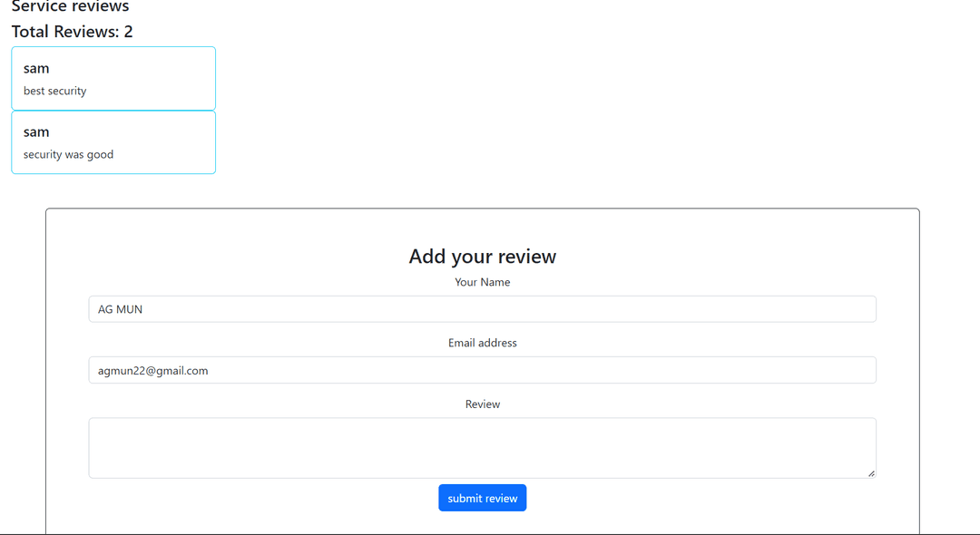Viewport: 980px width, 535px height.
Task: Click the Service reviews heading
Action: 70,7
